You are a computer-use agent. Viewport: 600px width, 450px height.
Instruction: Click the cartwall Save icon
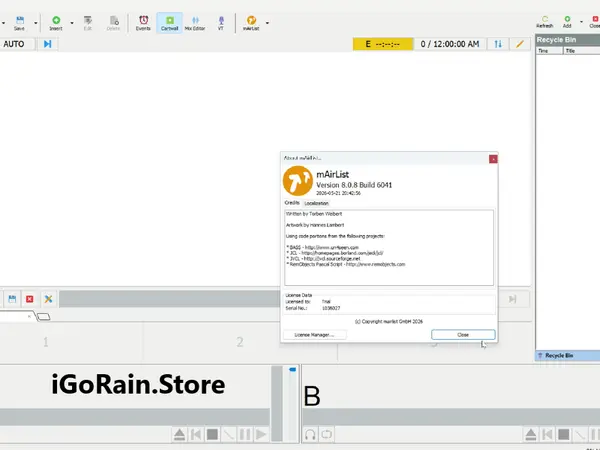(x=12, y=299)
